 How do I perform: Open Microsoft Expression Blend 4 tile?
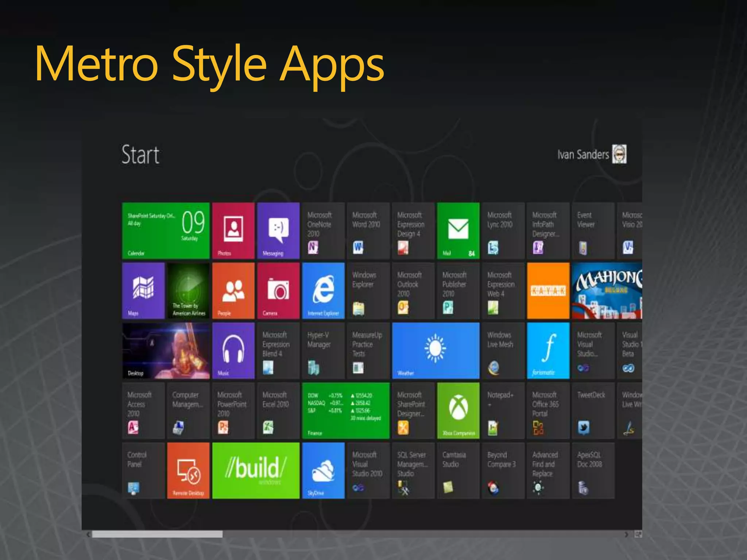pos(278,351)
